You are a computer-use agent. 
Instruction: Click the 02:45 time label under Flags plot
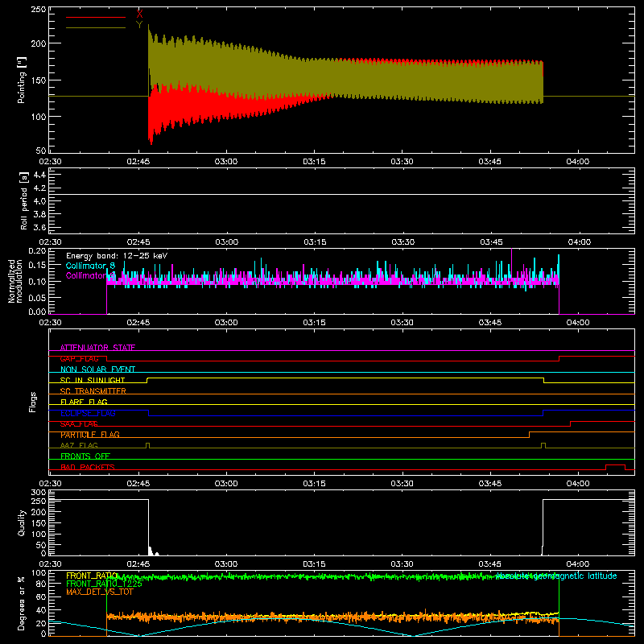[138, 484]
